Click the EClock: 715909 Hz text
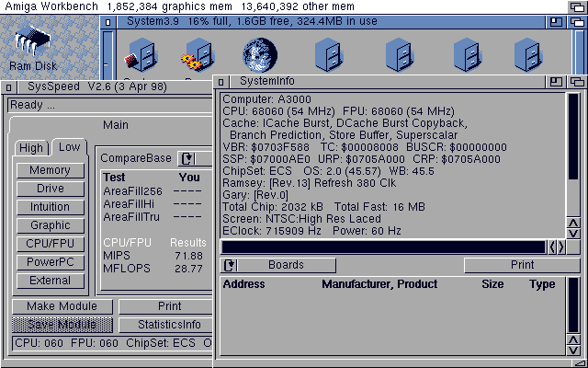The width and height of the screenshot is (588, 368). pyautogui.click(x=272, y=231)
